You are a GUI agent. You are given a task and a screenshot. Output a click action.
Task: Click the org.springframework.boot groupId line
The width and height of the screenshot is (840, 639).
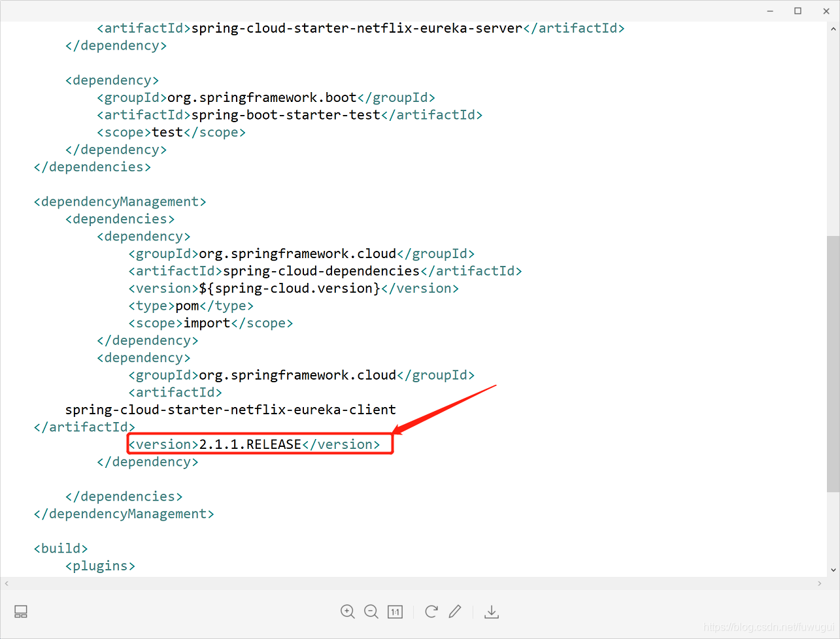coord(266,97)
